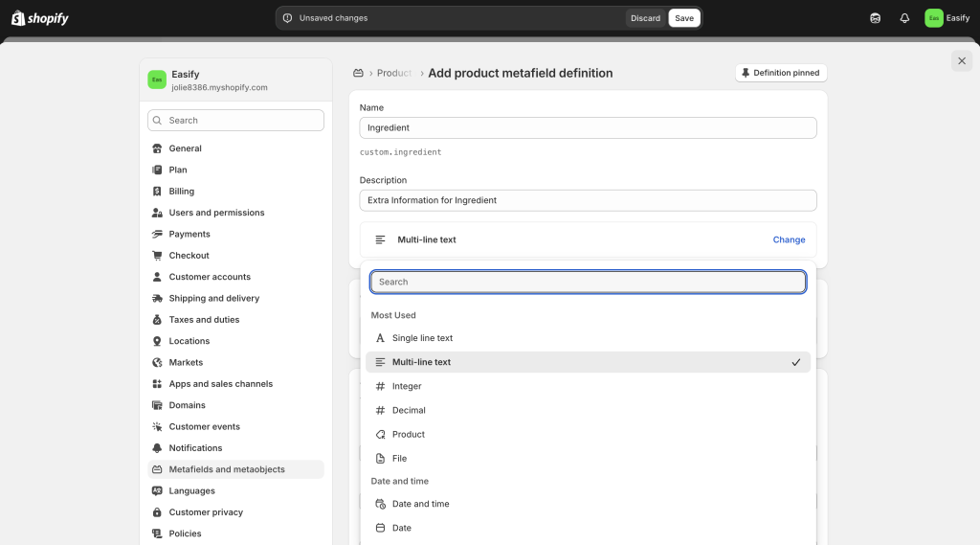
Task: Click the Easify store avatar in top bar
Action: (933, 18)
